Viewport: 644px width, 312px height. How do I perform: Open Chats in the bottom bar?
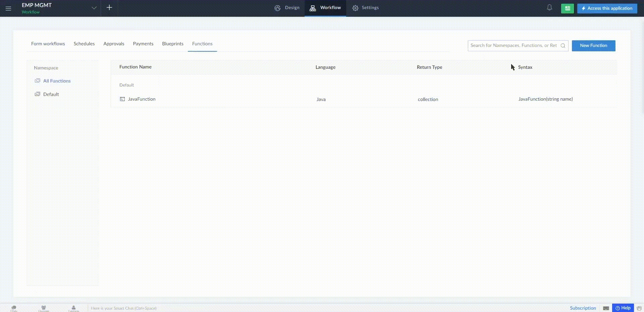click(x=14, y=308)
